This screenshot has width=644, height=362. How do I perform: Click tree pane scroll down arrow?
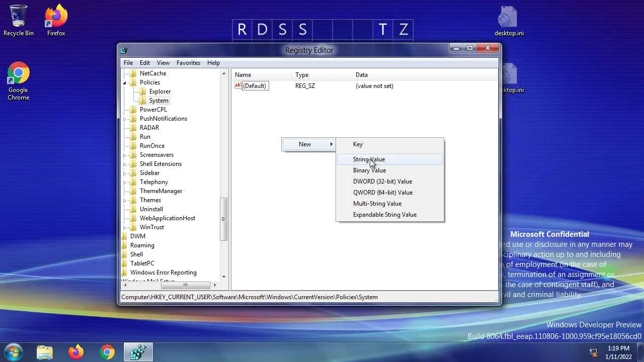click(x=224, y=277)
